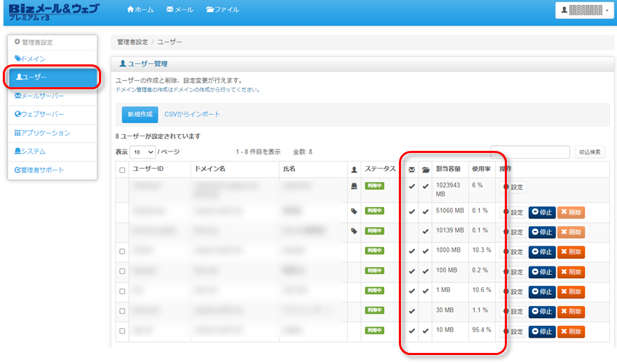Open the 表示 rows-per-page dropdown
The image size is (617, 364).
pos(143,152)
